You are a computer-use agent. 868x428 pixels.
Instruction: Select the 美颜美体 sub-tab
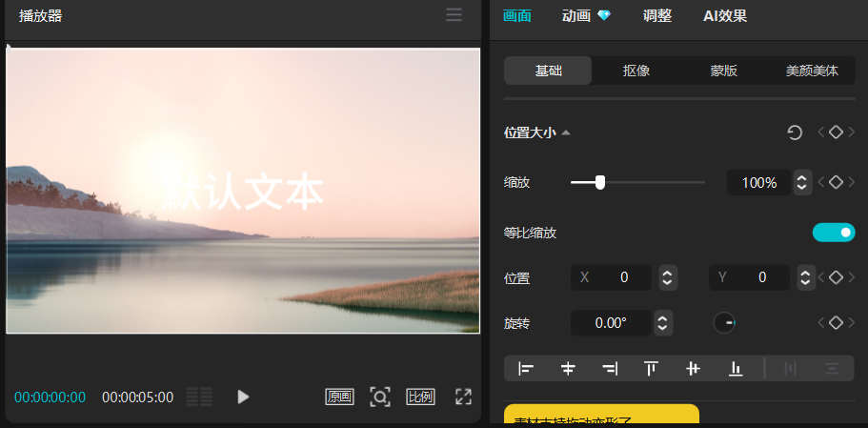click(x=812, y=71)
